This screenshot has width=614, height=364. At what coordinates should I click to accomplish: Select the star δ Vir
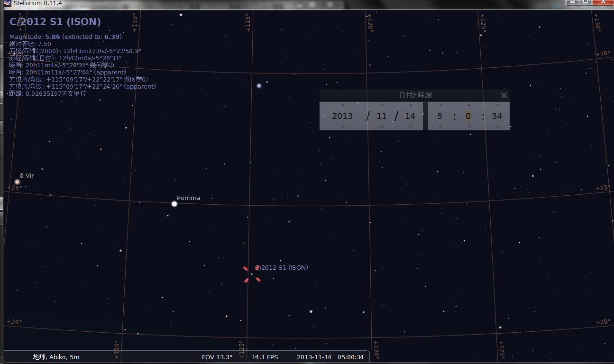(17, 182)
